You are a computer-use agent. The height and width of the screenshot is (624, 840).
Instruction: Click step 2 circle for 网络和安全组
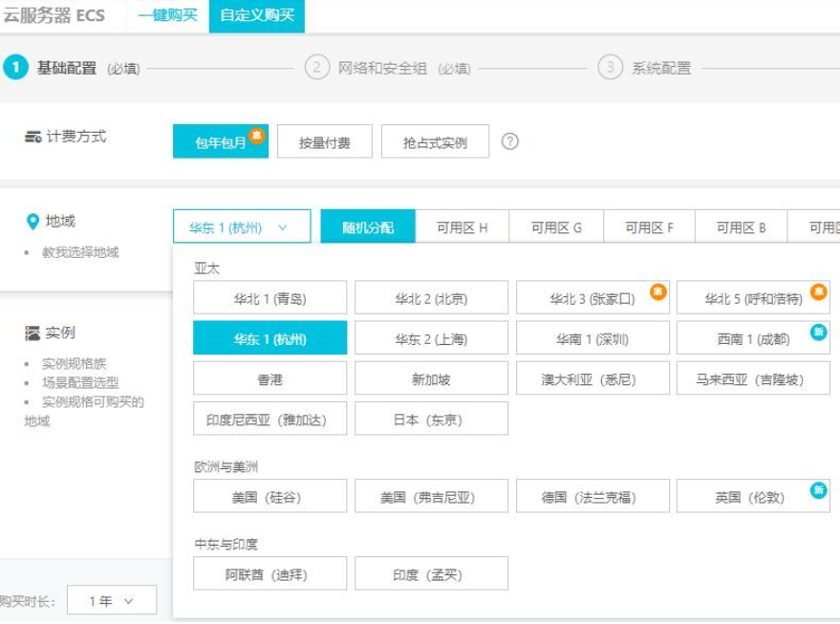(317, 68)
